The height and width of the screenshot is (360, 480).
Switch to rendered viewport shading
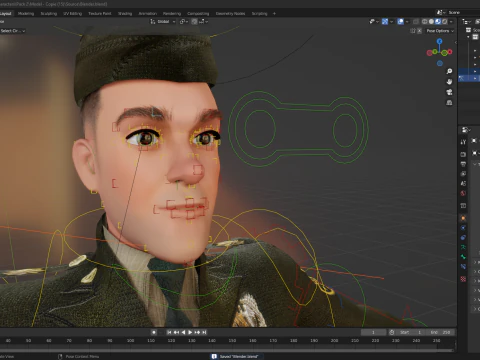point(444,21)
